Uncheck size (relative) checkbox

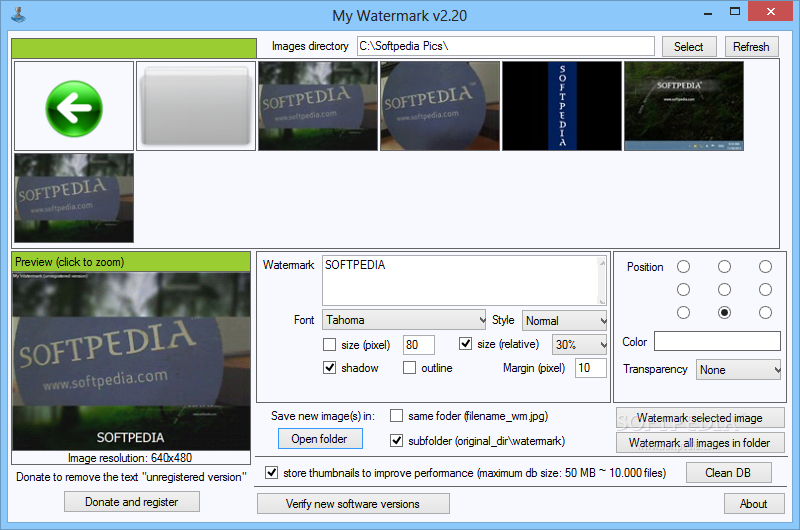pos(465,344)
